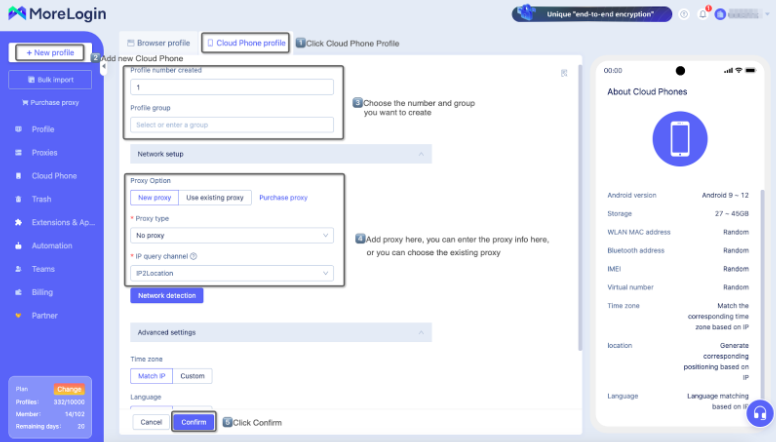Click the Confirm button
776x443 pixels.
click(x=194, y=422)
